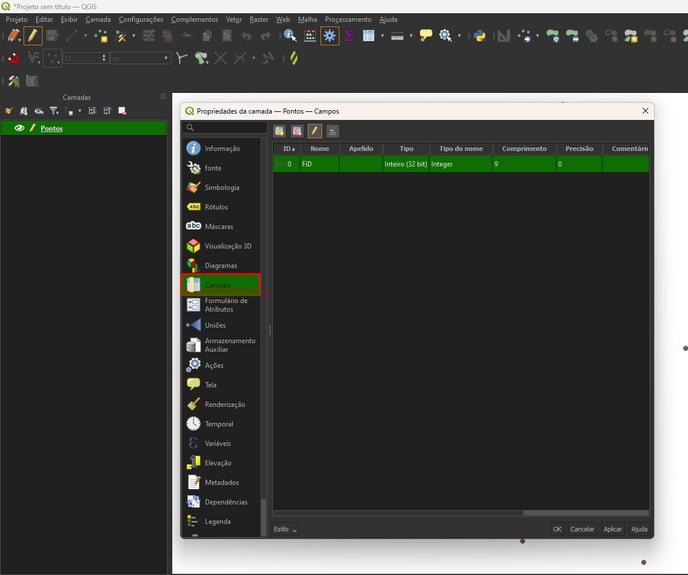Expand the Vertex tool dropdown arrow
This screenshot has height=575, width=688.
click(x=134, y=36)
